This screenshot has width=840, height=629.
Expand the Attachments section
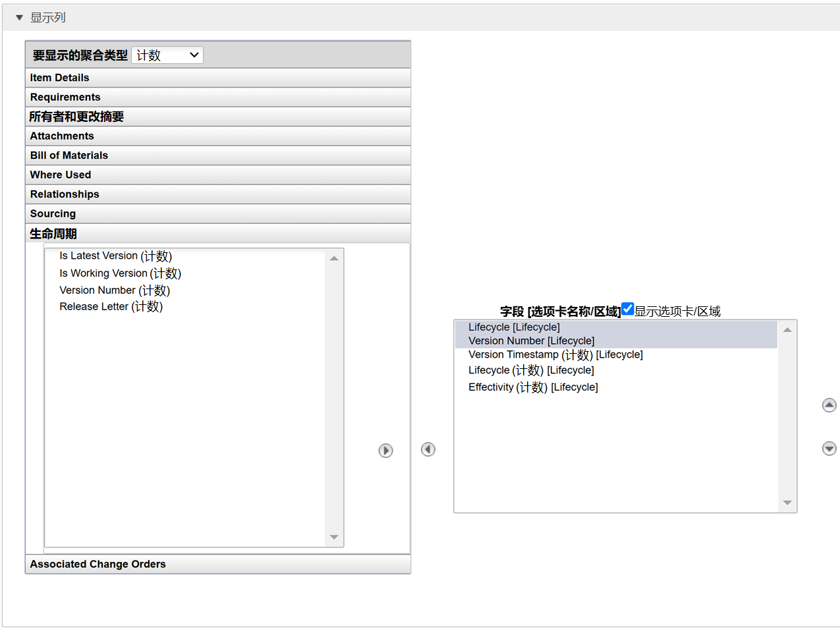point(218,136)
